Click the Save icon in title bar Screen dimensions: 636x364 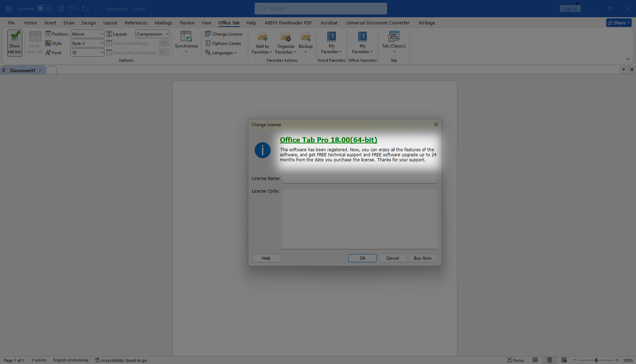click(x=61, y=8)
